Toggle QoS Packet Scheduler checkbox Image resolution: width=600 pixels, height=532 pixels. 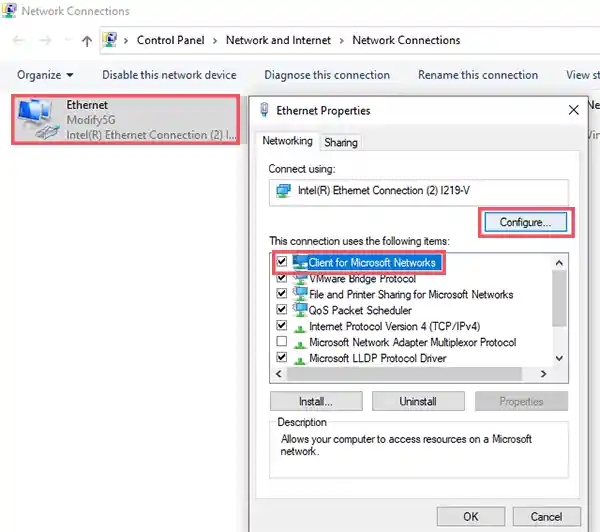[x=282, y=309]
